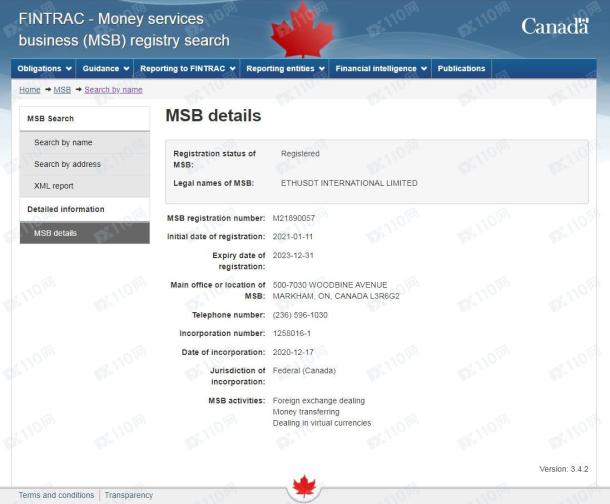
Task: Click Money transferring activity
Action: pyautogui.click(x=306, y=412)
